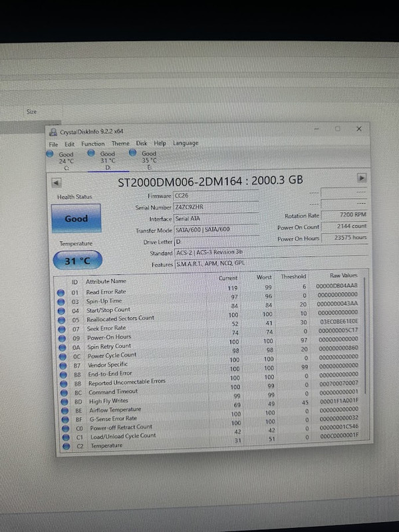This screenshot has width=399, height=532.
Task: Select the Reallocated Sectors Count attribute name
Action: click(120, 319)
